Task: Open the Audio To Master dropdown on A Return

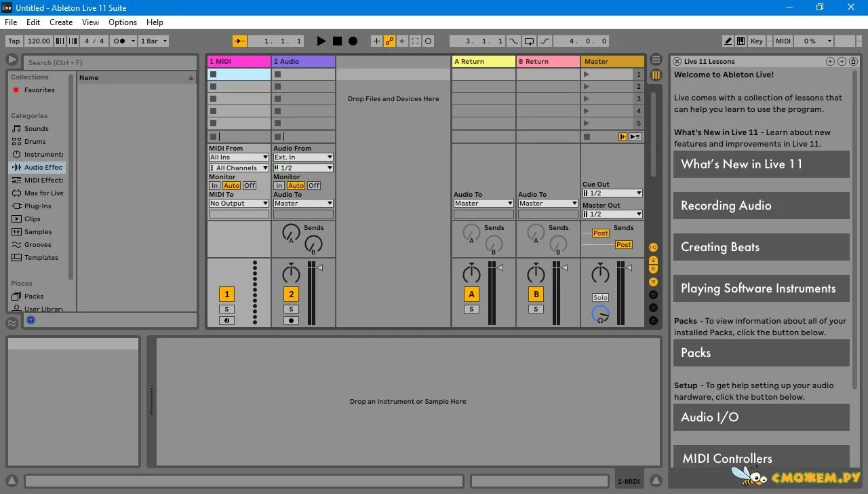Action: click(483, 203)
